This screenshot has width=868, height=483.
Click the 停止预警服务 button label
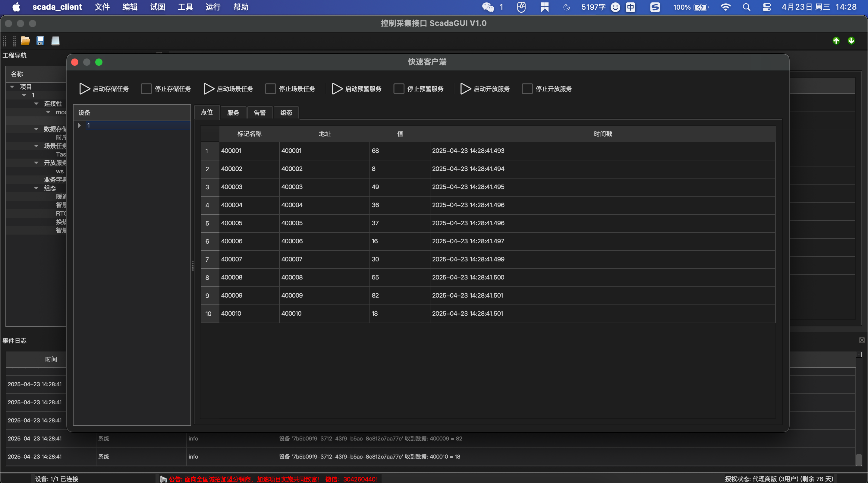(x=425, y=89)
